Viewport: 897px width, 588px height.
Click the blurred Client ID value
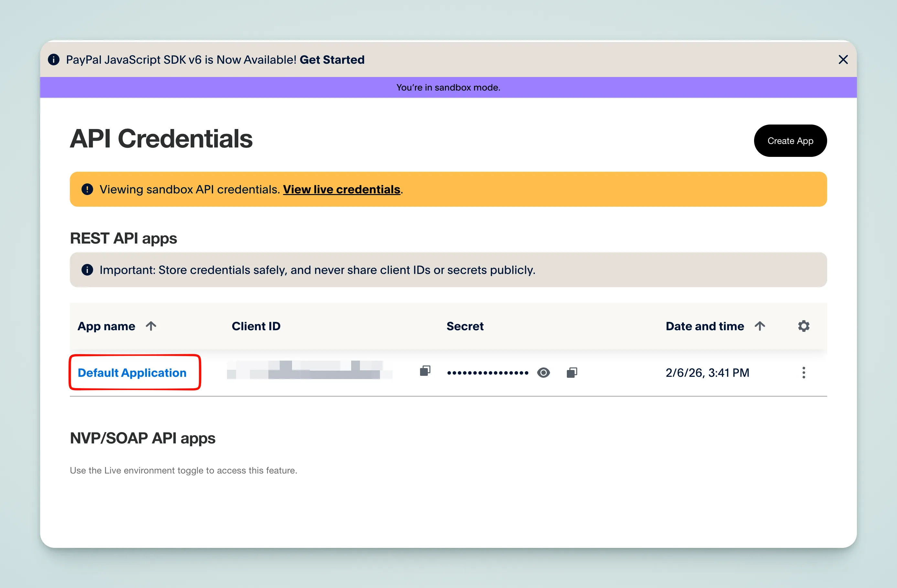tap(309, 370)
